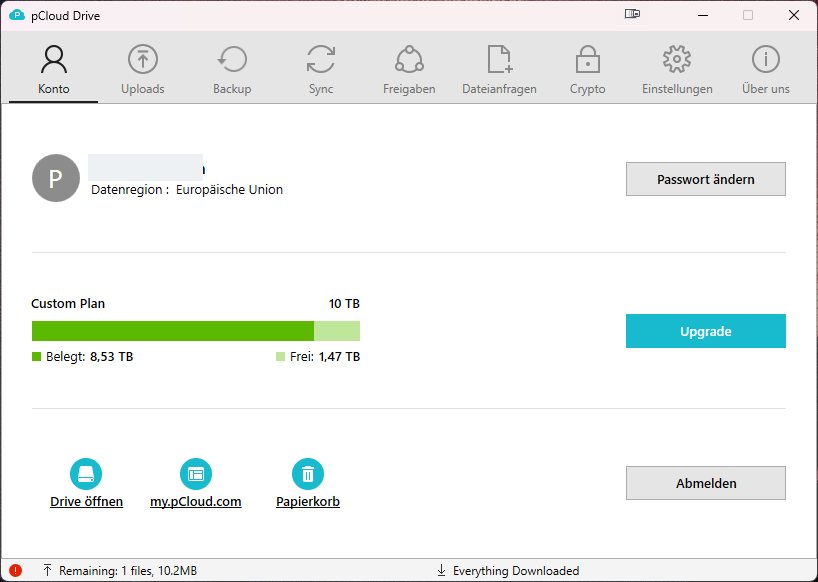Screen dimensions: 818x582
Task: Click the Drive öffnen disk icon
Action: click(86, 474)
